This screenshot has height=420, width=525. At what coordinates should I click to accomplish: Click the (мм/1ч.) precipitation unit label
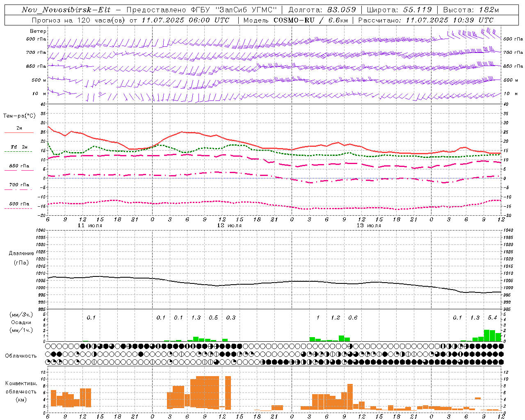(21, 330)
